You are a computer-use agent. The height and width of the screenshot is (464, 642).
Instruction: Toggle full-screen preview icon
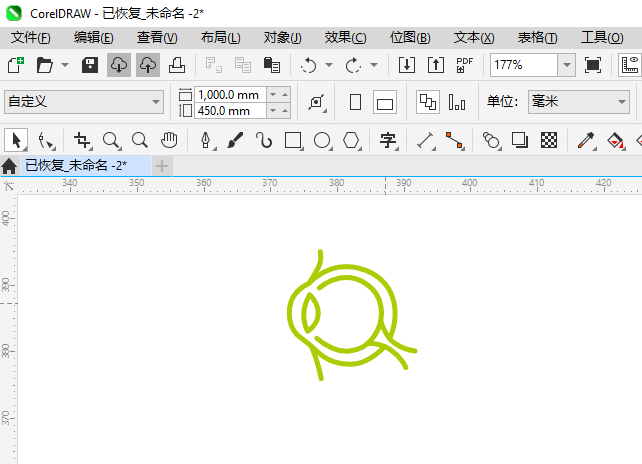(593, 65)
